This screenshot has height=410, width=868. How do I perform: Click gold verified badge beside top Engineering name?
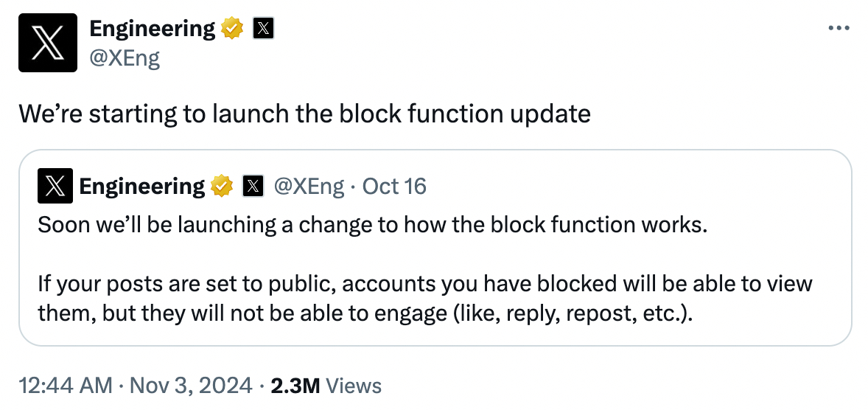tap(233, 29)
